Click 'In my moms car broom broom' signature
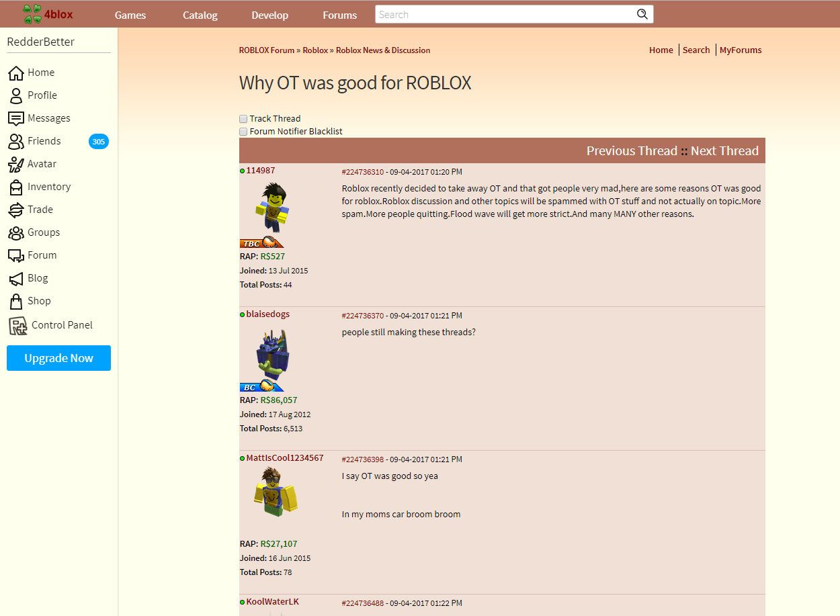 click(x=401, y=515)
